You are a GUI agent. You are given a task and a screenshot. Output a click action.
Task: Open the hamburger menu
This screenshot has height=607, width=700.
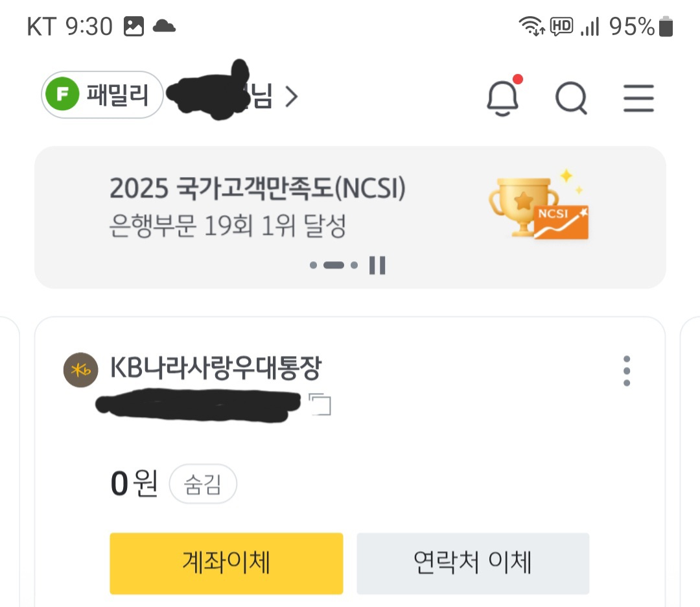[x=638, y=99]
